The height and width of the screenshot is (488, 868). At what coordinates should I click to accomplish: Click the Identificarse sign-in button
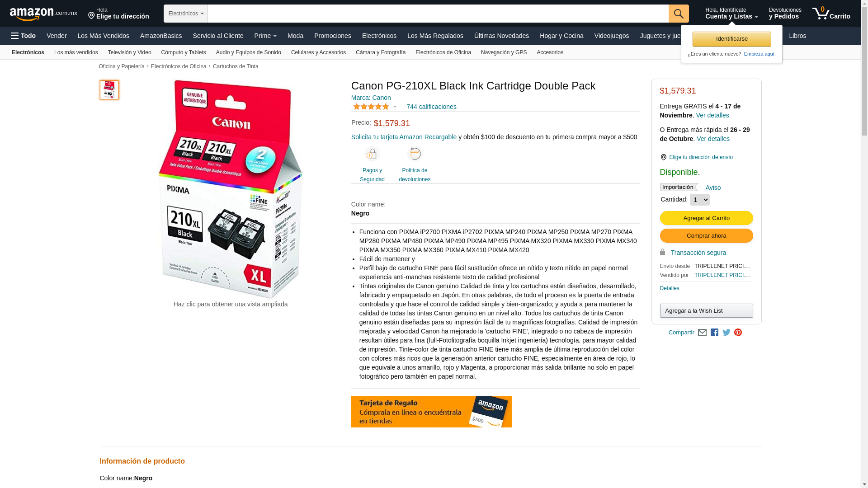pos(731,39)
